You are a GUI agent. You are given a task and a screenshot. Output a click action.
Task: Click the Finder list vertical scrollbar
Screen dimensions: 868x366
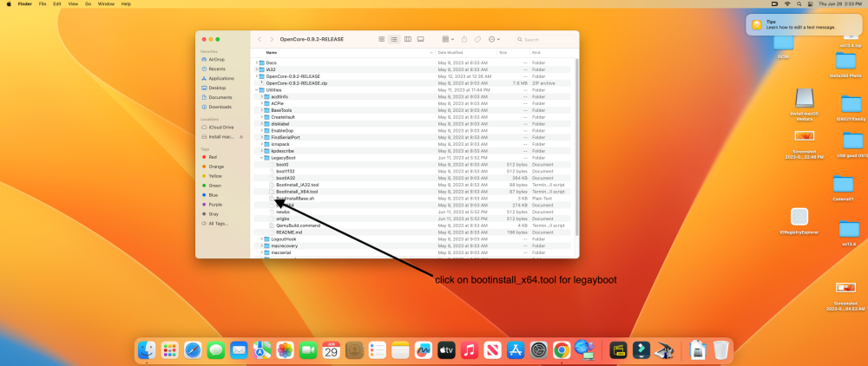point(576,147)
